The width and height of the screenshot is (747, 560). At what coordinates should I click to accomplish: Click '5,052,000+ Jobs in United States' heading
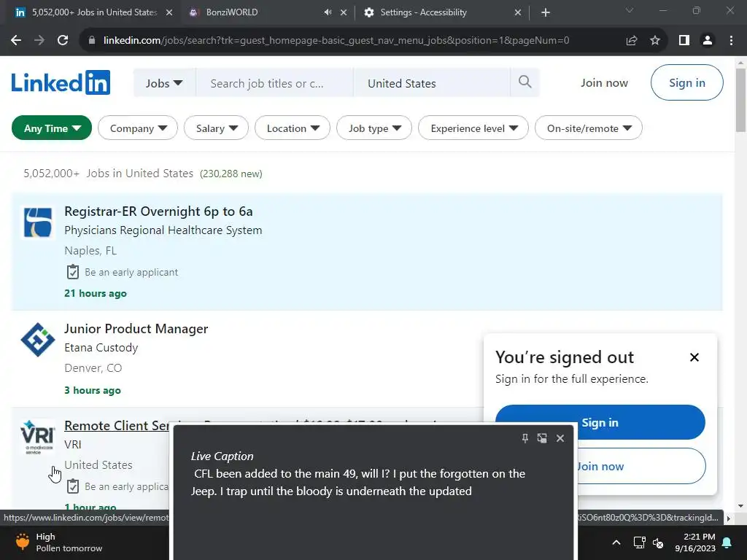[109, 174]
